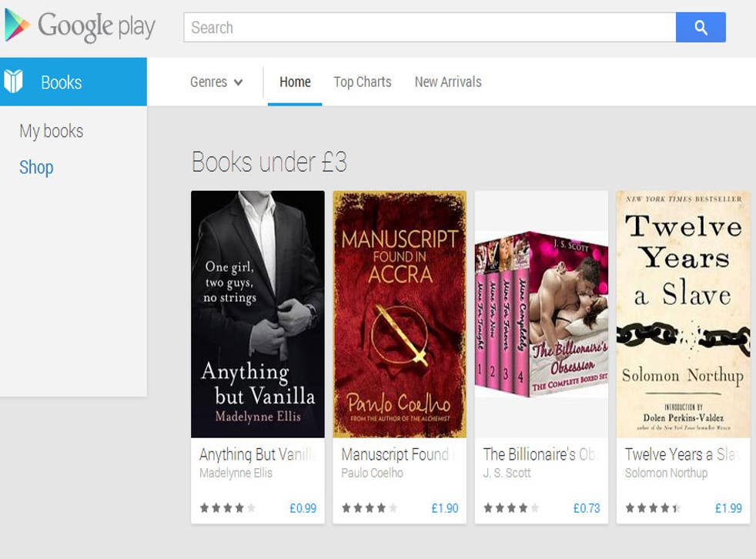
Task: Switch to the Home tab
Action: point(295,82)
